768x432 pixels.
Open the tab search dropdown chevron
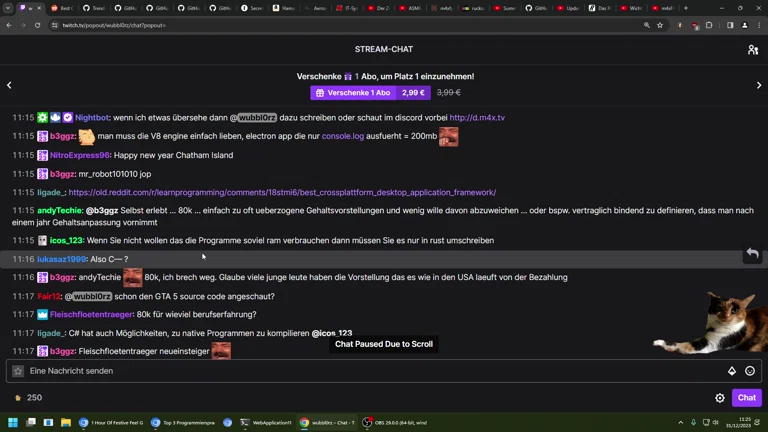click(x=8, y=8)
